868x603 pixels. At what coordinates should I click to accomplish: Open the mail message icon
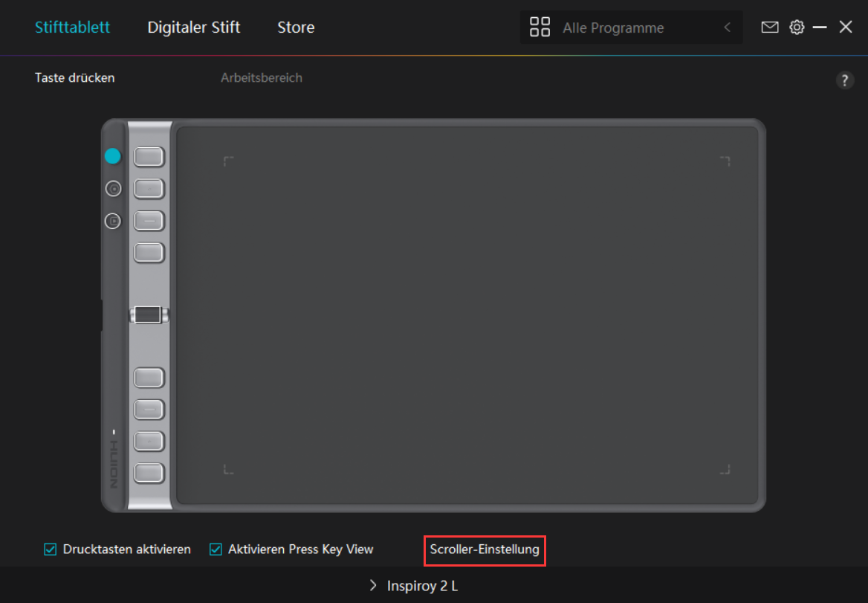[x=770, y=28]
